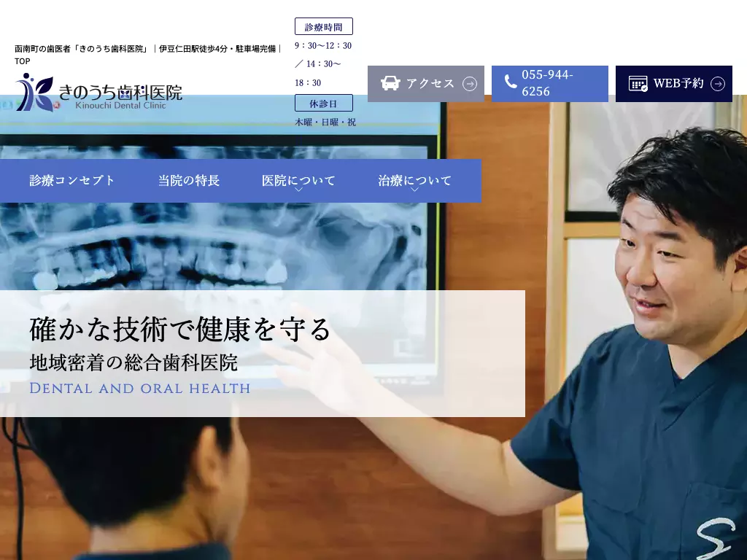Viewport: 747px width, 560px height.
Task: Expand the chevron under 医院について
Action: click(298, 190)
